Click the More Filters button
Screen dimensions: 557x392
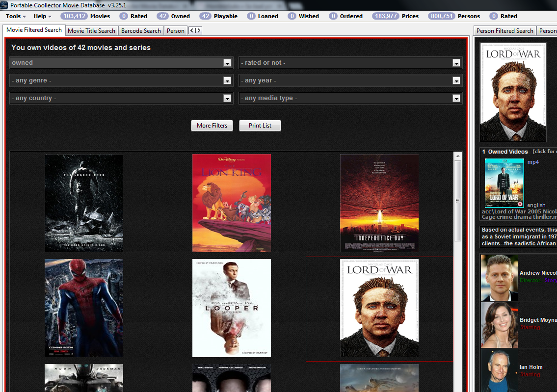tap(212, 126)
